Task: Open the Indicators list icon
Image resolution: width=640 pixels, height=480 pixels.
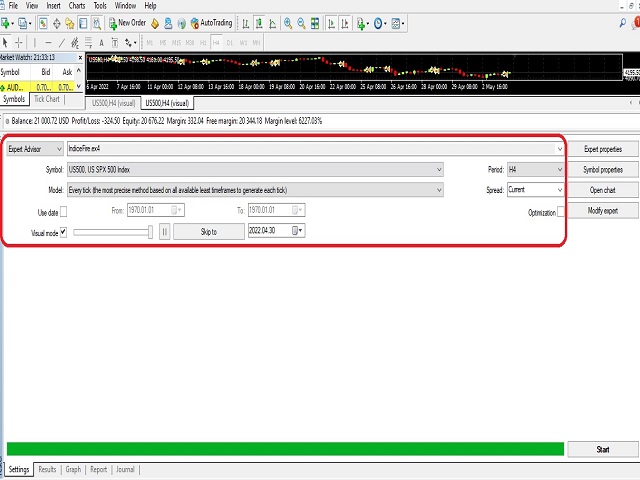Action: pos(362,24)
